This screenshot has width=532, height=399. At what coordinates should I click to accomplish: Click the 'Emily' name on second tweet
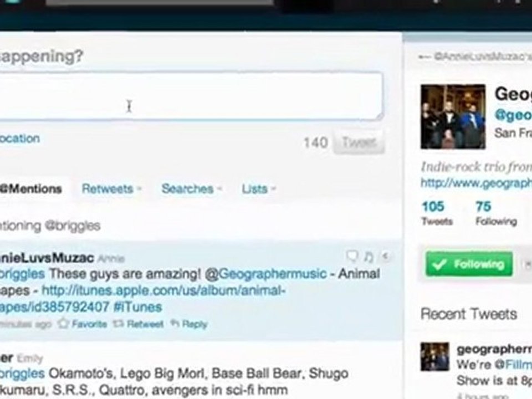click(x=30, y=359)
